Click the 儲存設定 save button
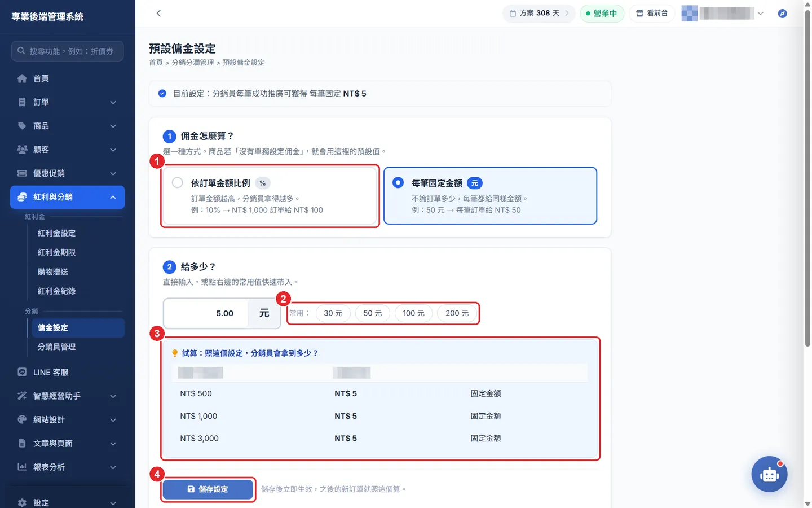The image size is (812, 508). [208, 489]
